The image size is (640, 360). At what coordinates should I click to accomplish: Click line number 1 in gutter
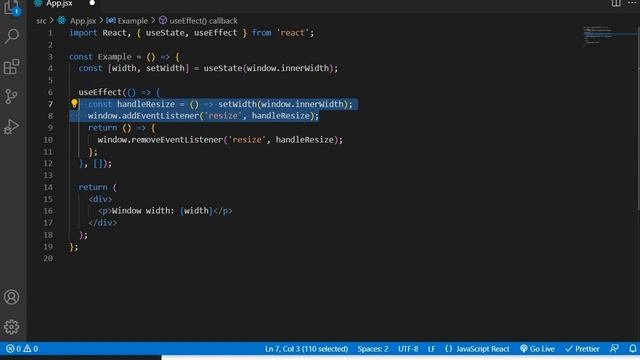tap(50, 33)
